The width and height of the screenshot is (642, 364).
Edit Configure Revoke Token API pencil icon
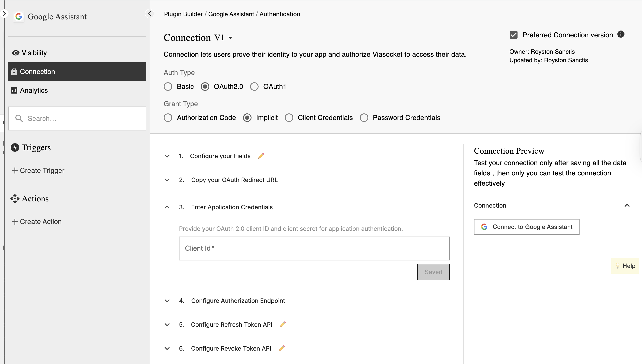click(282, 348)
